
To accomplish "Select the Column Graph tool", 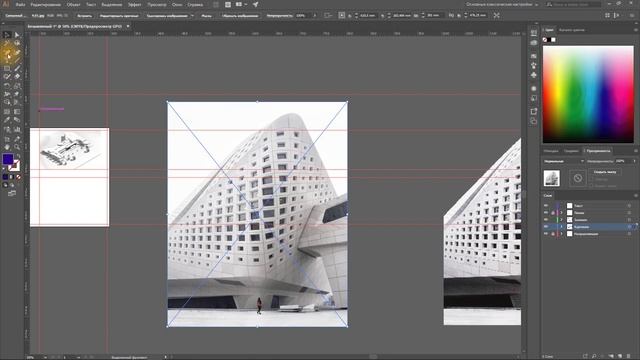I will 17,129.
